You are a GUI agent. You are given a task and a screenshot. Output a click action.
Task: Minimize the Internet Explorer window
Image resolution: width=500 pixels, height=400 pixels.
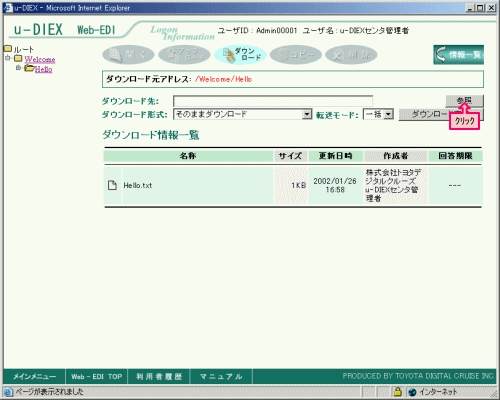click(x=470, y=8)
